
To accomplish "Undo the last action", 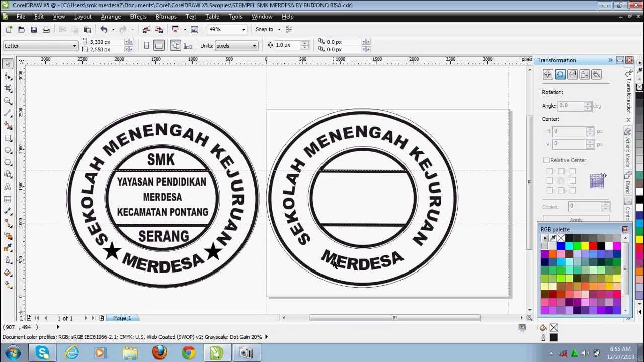I will [x=104, y=29].
